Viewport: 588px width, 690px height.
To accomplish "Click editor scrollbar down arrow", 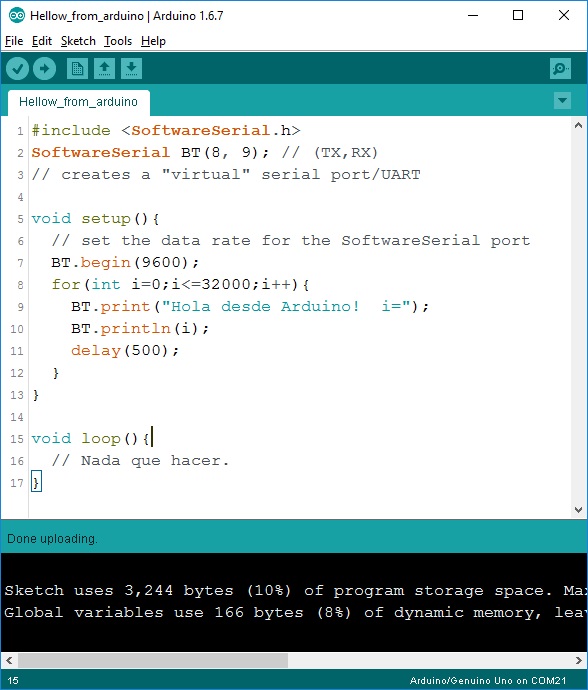I will [x=578, y=510].
